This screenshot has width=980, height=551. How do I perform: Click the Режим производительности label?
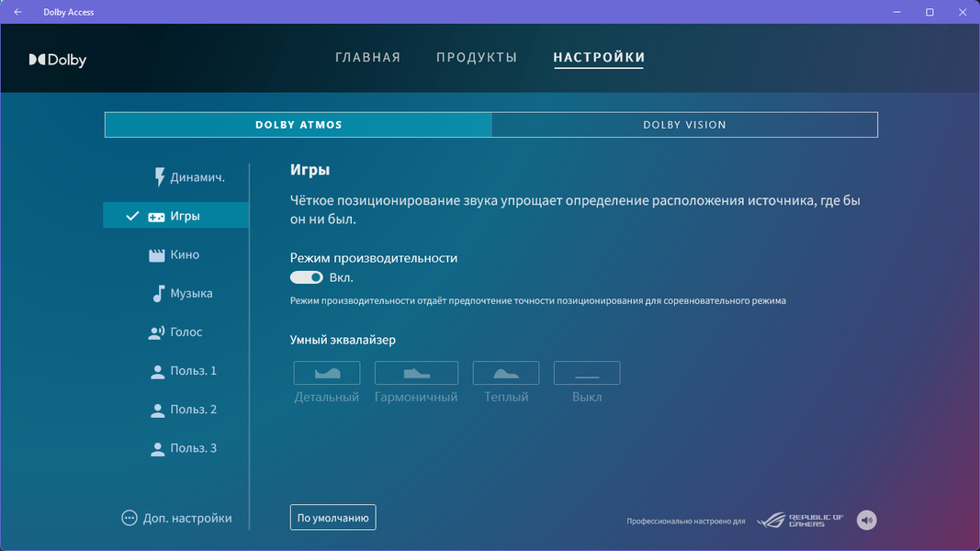374,258
